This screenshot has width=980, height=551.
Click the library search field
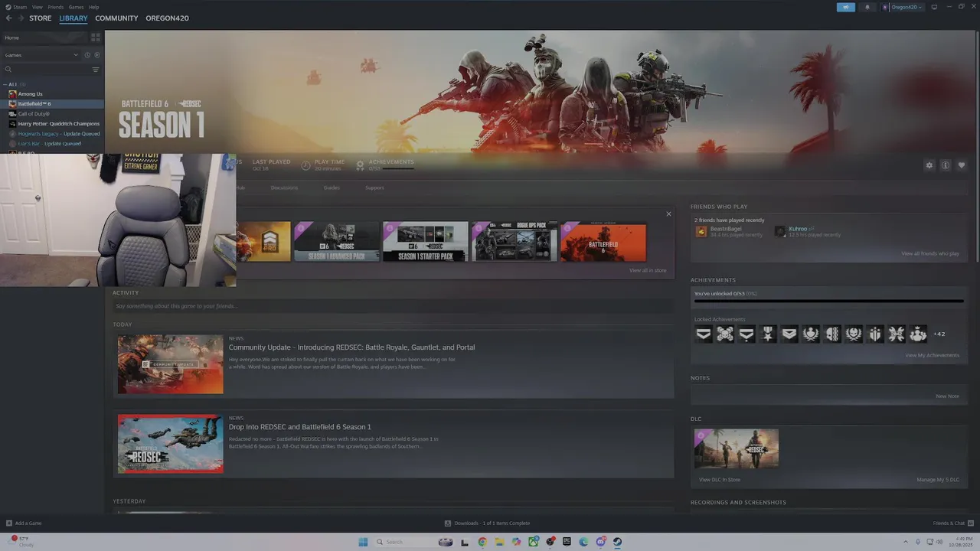point(46,70)
